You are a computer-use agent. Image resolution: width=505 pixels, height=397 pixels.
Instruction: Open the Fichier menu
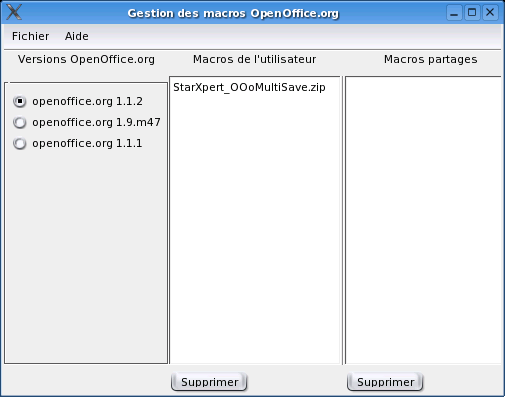point(30,36)
